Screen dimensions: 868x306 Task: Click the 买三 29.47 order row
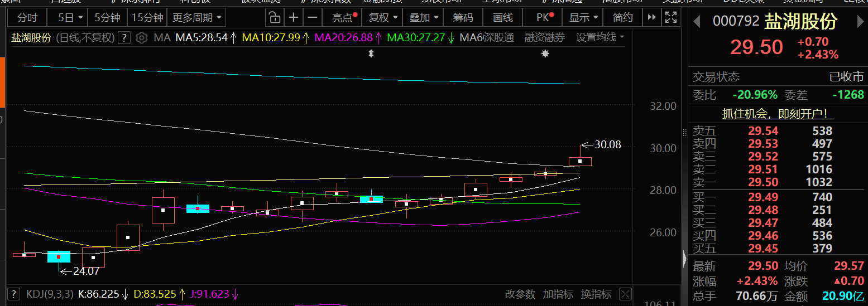click(778, 223)
